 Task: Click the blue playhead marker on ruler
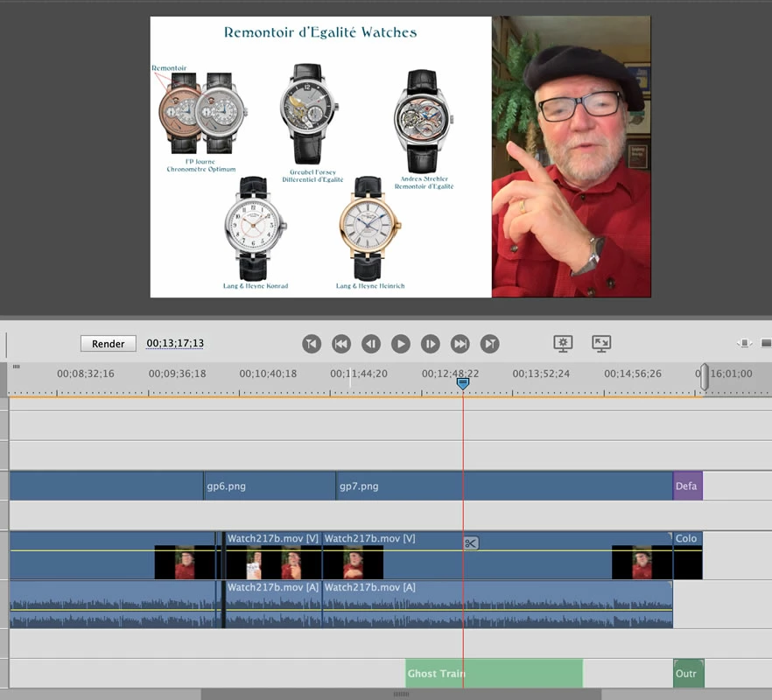(462, 383)
